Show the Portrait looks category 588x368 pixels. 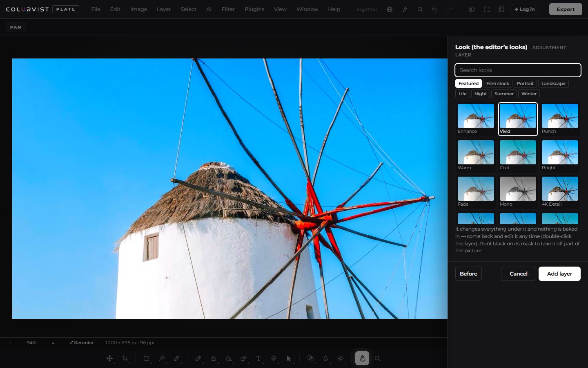525,83
